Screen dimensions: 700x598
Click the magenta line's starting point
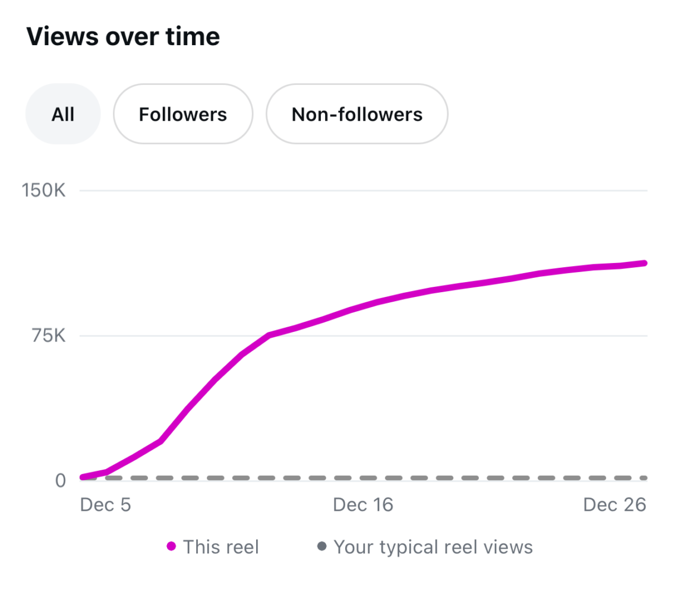click(82, 477)
